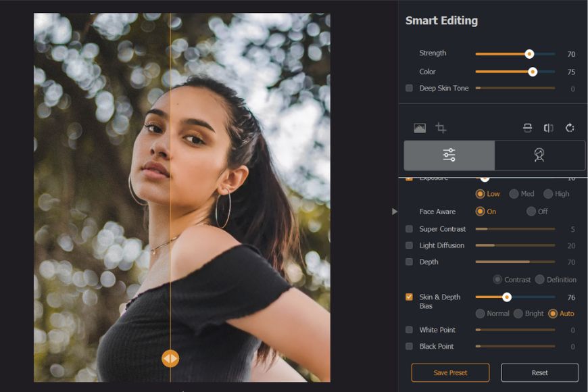Click the Black Point slider track
This screenshot has width=588, height=392.
coord(515,346)
